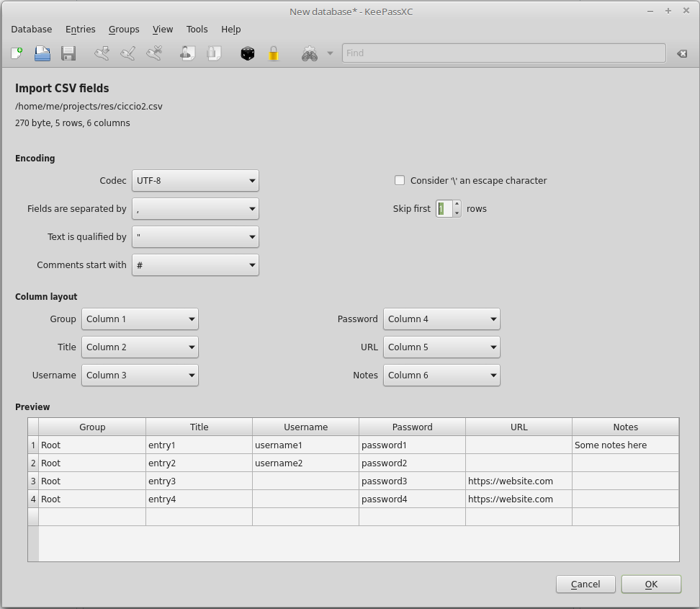Click the Save database floppy icon
This screenshot has width=700, height=609.
pos(68,53)
